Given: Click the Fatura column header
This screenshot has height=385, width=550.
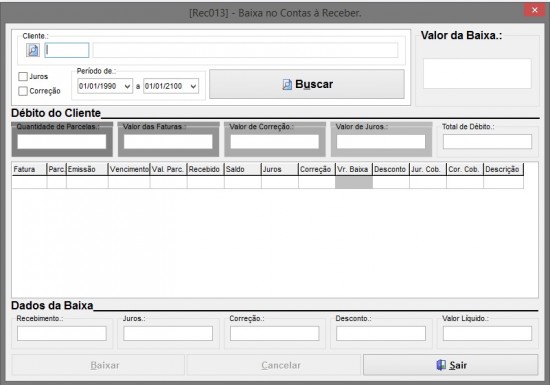Looking at the screenshot, I should (x=29, y=169).
